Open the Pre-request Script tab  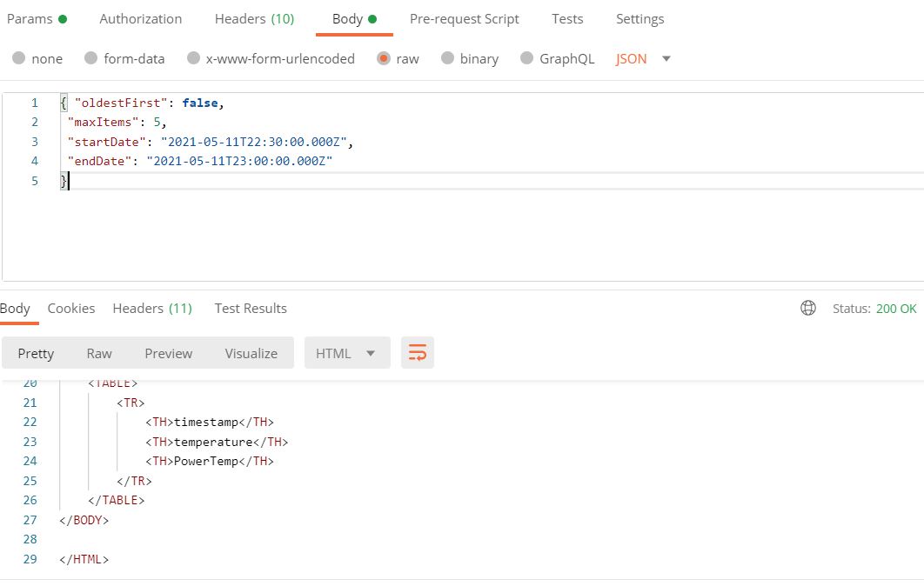click(465, 19)
